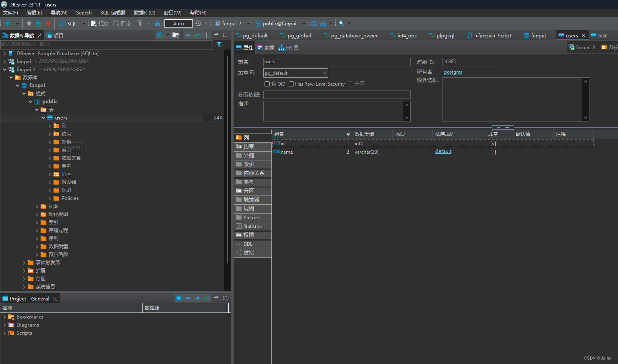
Task: Switch to the <fanpai> Script tab
Action: click(x=489, y=35)
